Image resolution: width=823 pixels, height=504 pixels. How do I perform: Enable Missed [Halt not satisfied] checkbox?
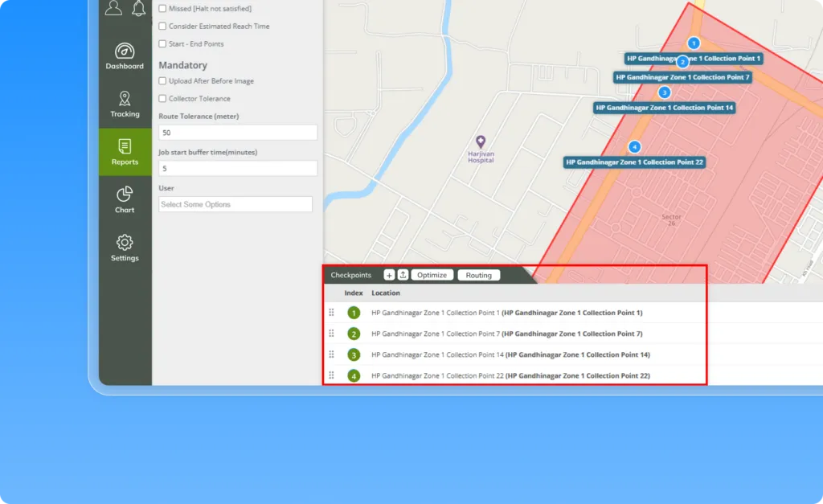162,9
